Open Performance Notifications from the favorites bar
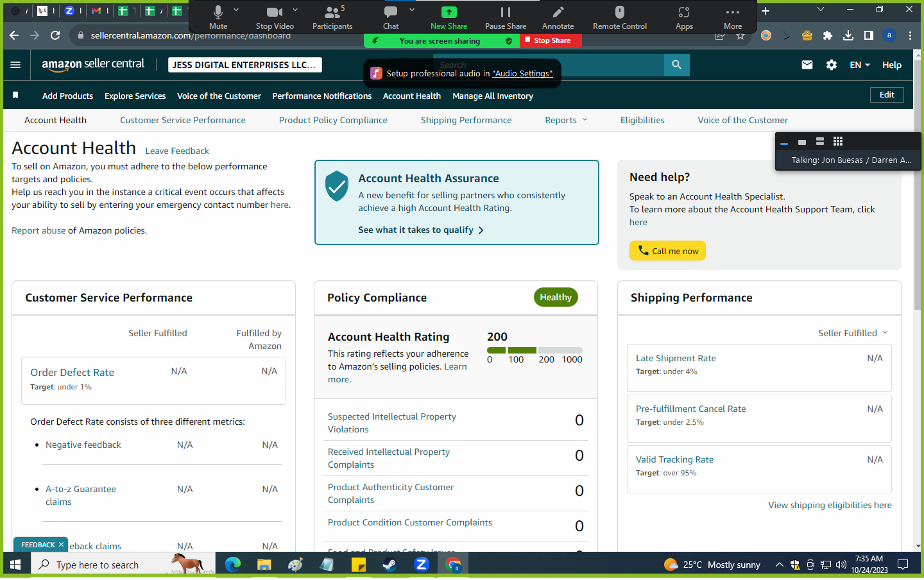Viewport: 924px width, 580px height. (x=322, y=96)
